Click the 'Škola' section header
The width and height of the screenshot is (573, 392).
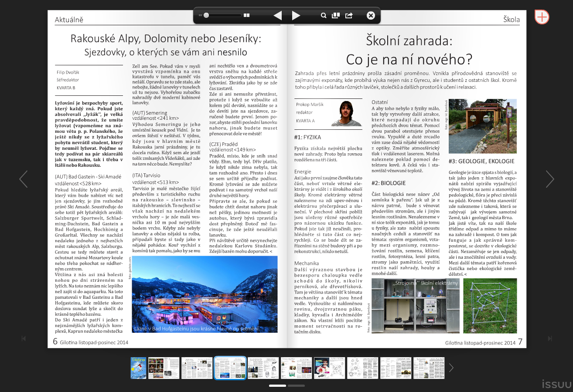click(512, 20)
